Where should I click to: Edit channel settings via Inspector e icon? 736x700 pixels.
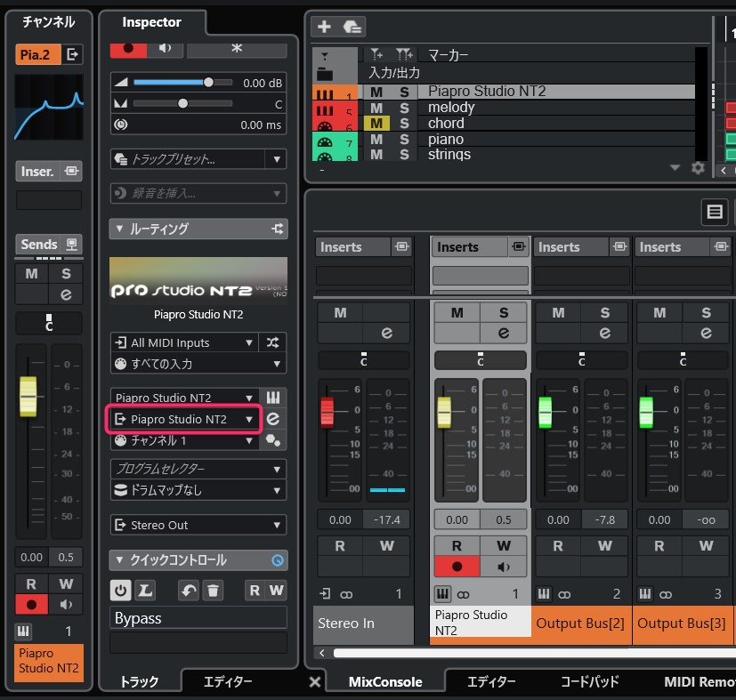[272, 419]
